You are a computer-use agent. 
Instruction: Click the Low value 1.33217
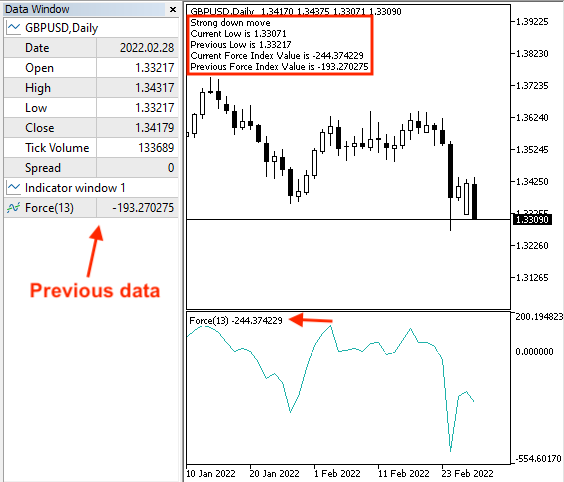155,108
